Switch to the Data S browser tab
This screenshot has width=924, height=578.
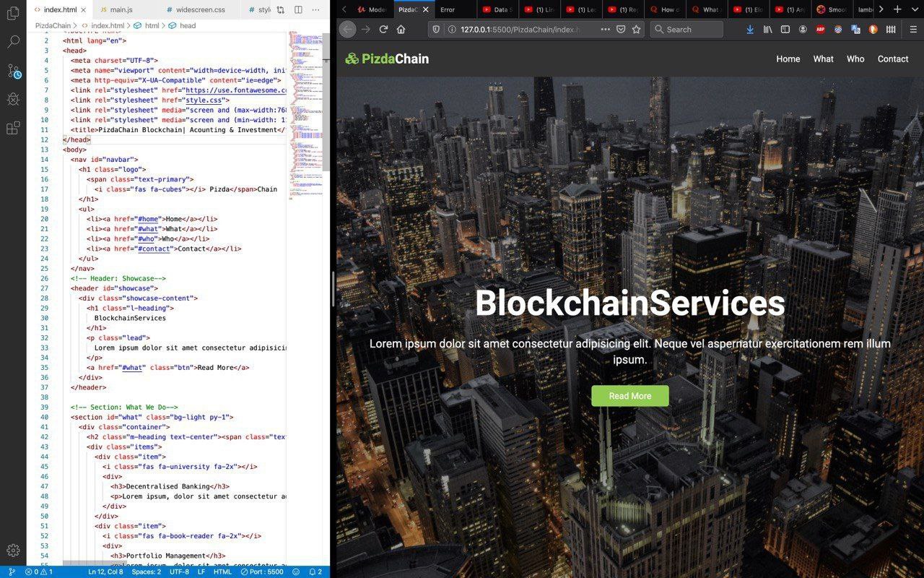pos(498,9)
